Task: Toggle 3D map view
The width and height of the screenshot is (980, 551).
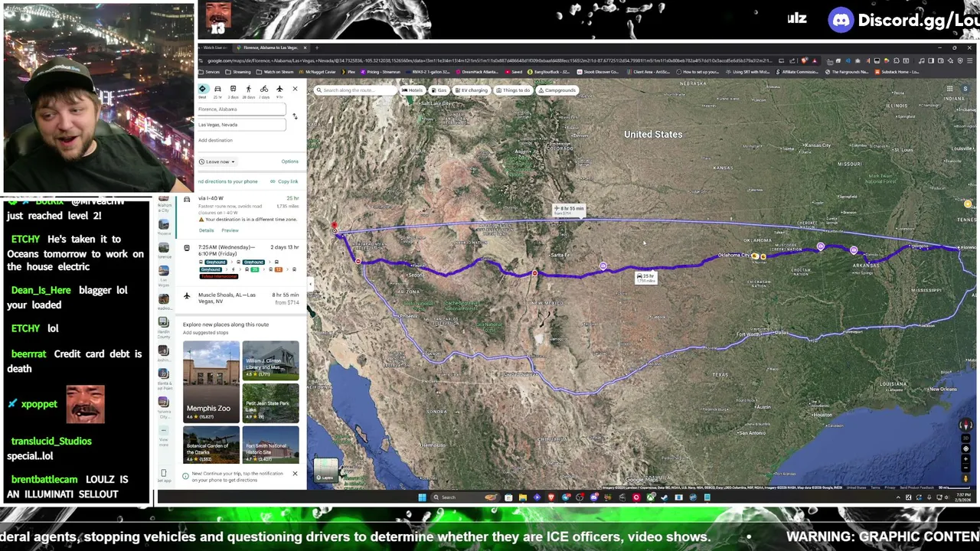Action: 965,439
